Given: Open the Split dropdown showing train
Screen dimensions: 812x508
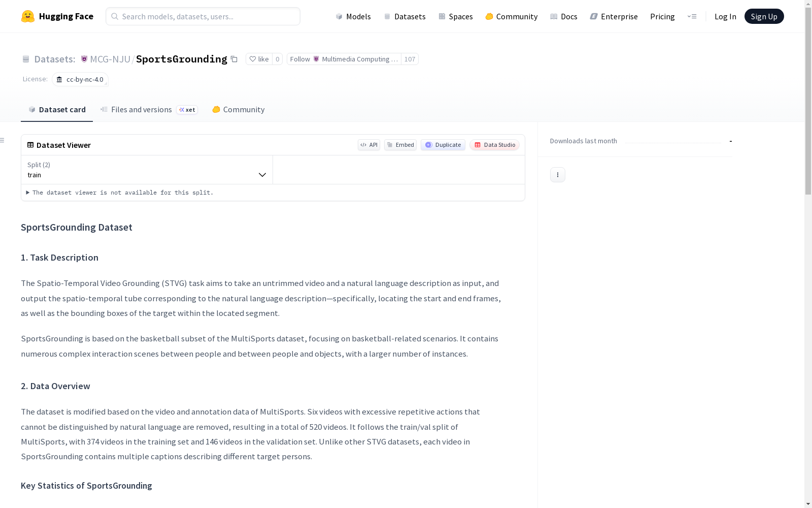Looking at the screenshot, I should (147, 170).
